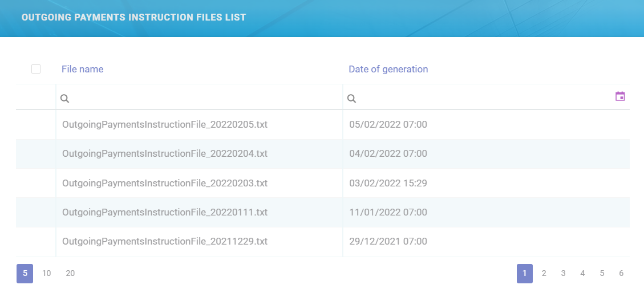Screen dimensions: 644x305
Task: Set page size to 5 rows
Action: tap(25, 274)
